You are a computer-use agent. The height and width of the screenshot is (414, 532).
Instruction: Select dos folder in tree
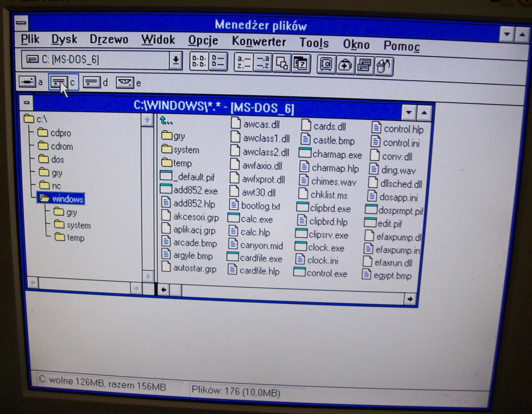pos(51,159)
